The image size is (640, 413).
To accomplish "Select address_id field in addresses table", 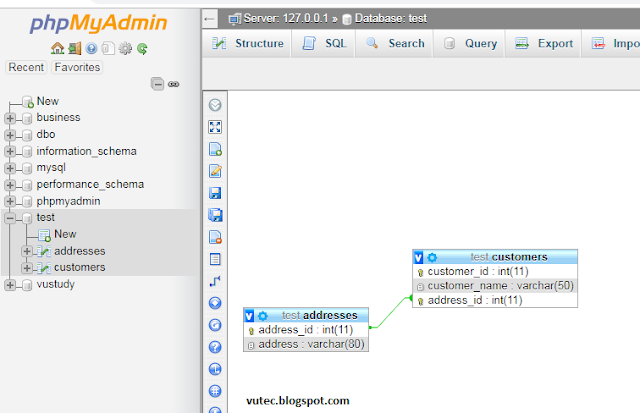I will click(x=306, y=330).
